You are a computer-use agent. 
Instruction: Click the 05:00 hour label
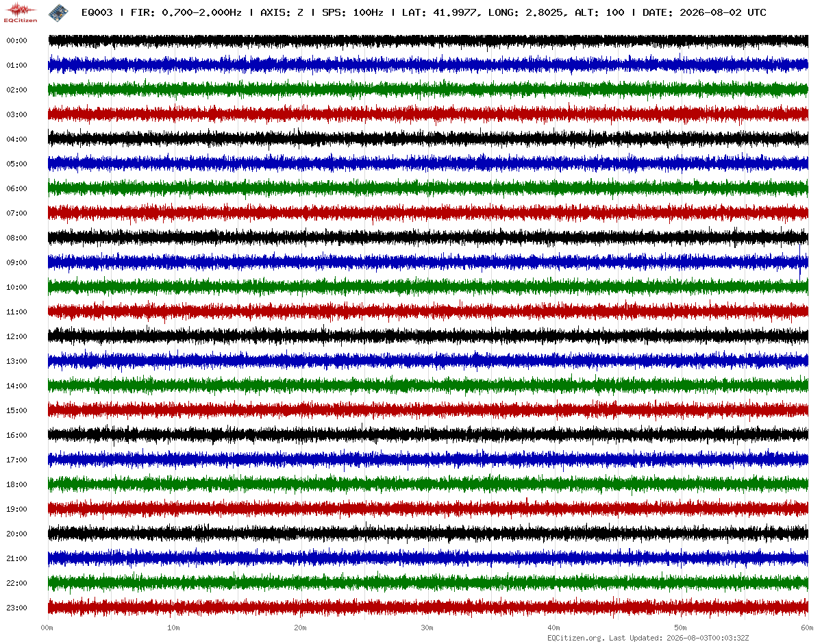click(16, 164)
